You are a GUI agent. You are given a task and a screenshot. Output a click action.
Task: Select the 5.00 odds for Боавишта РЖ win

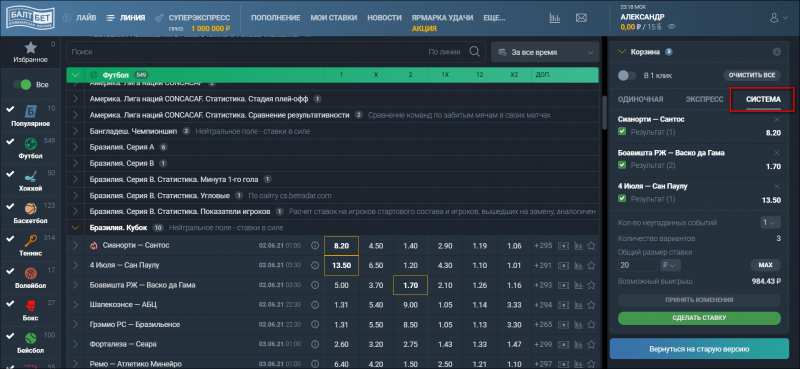point(341,285)
